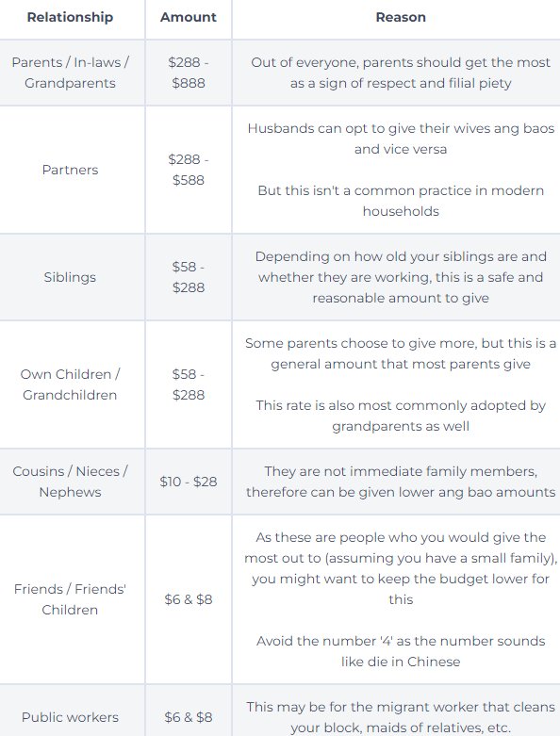The height and width of the screenshot is (736, 560).
Task: Click the $288 - $888 amount cell
Action: tap(189, 73)
